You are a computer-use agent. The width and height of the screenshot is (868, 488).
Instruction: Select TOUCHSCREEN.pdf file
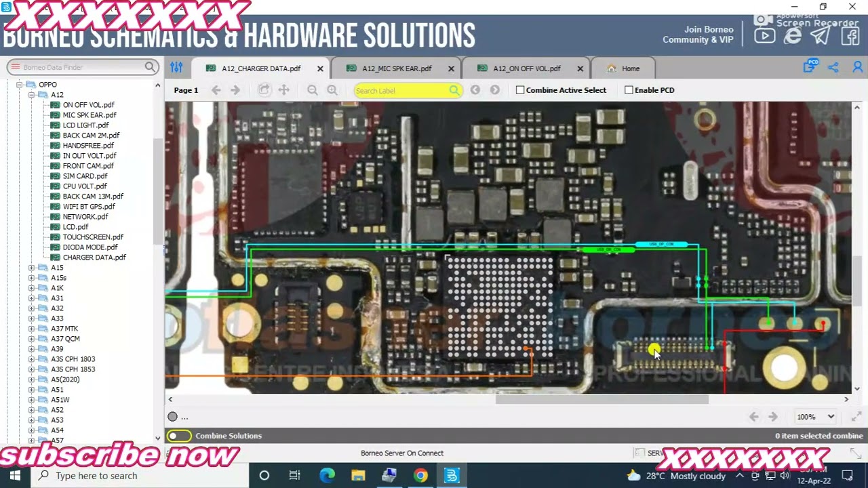coord(93,237)
